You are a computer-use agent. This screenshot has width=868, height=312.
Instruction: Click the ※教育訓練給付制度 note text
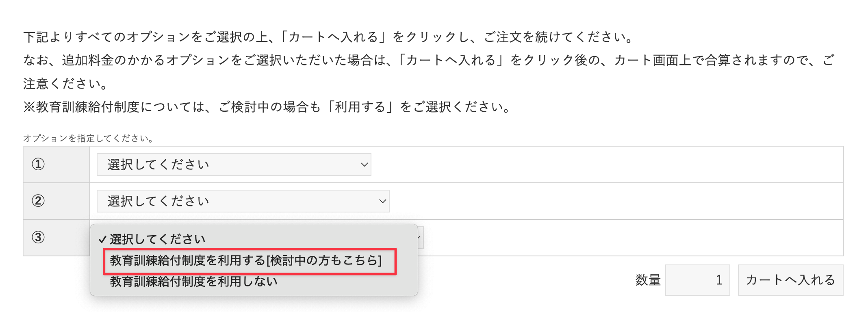coord(266,108)
